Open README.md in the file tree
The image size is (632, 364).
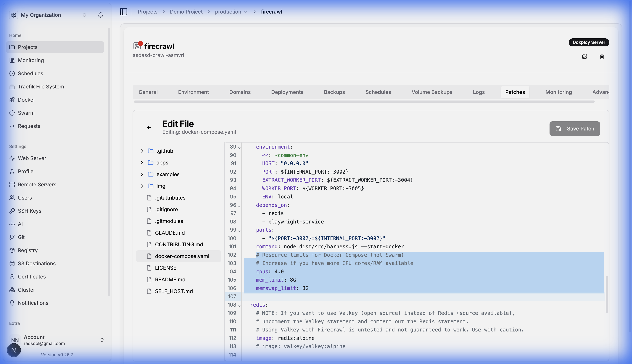click(x=170, y=280)
